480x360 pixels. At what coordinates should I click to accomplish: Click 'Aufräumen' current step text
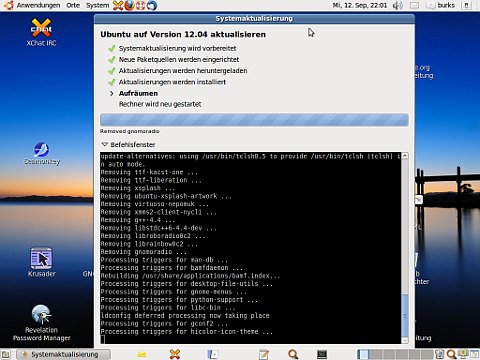point(138,93)
